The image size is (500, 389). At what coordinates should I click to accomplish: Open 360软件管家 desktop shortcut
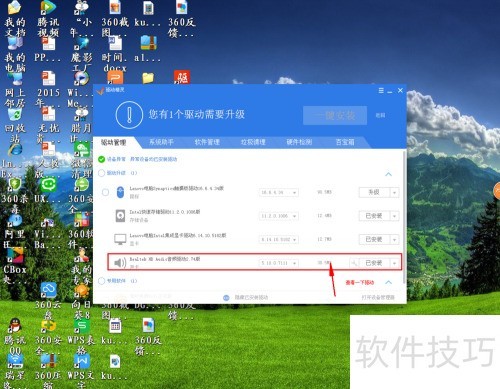81,231
